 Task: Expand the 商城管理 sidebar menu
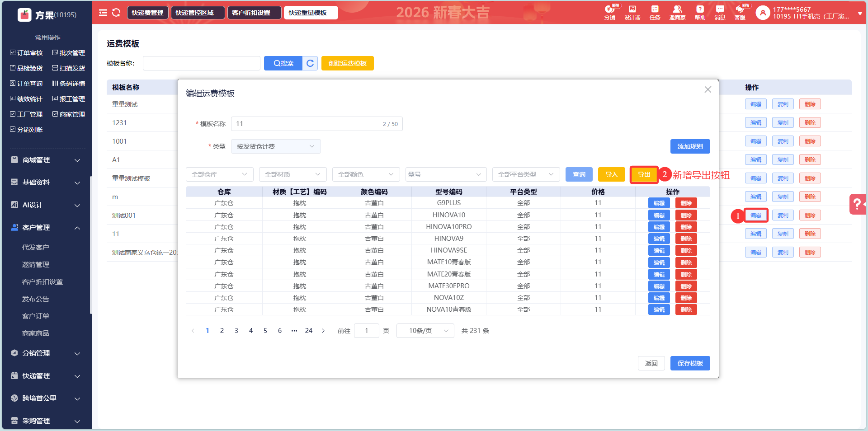click(45, 160)
